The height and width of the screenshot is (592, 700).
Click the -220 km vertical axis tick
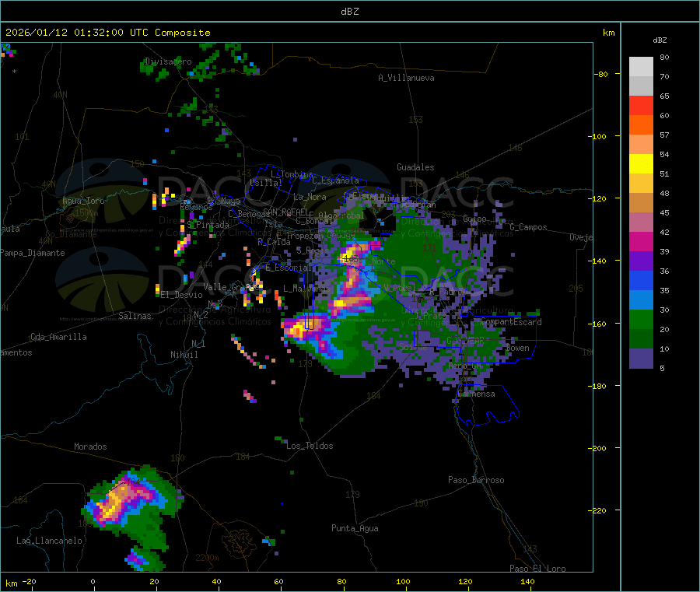click(597, 511)
